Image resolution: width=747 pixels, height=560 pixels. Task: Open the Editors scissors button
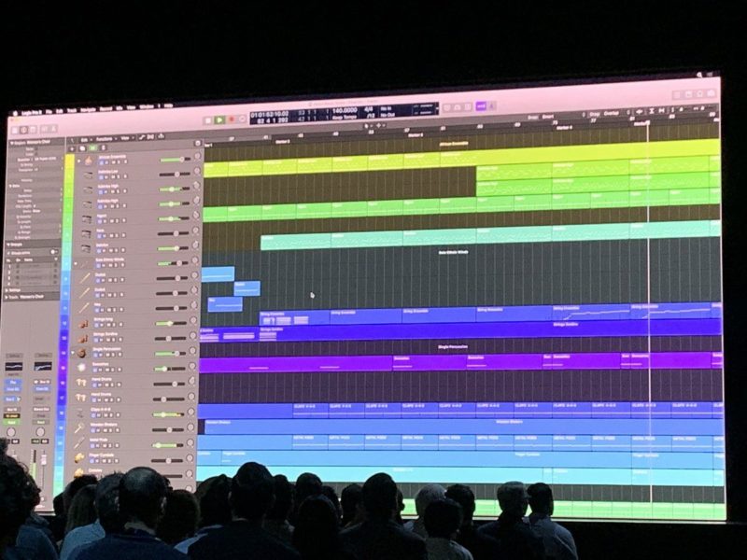(53, 129)
